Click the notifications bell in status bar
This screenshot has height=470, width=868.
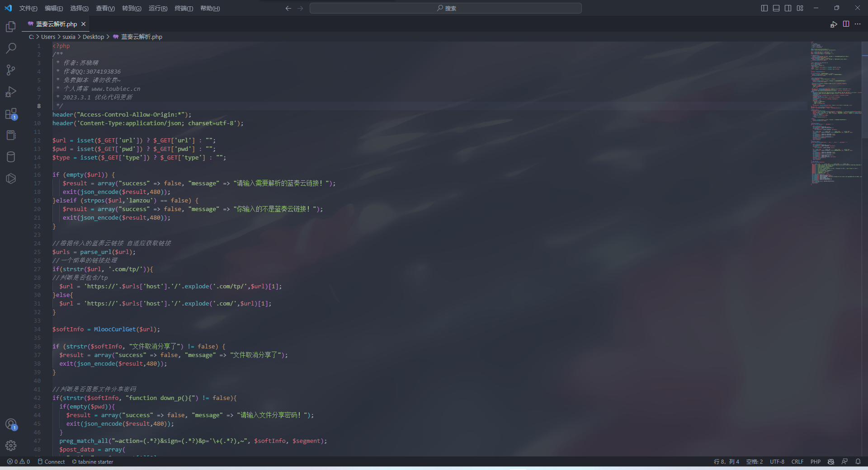coord(858,461)
